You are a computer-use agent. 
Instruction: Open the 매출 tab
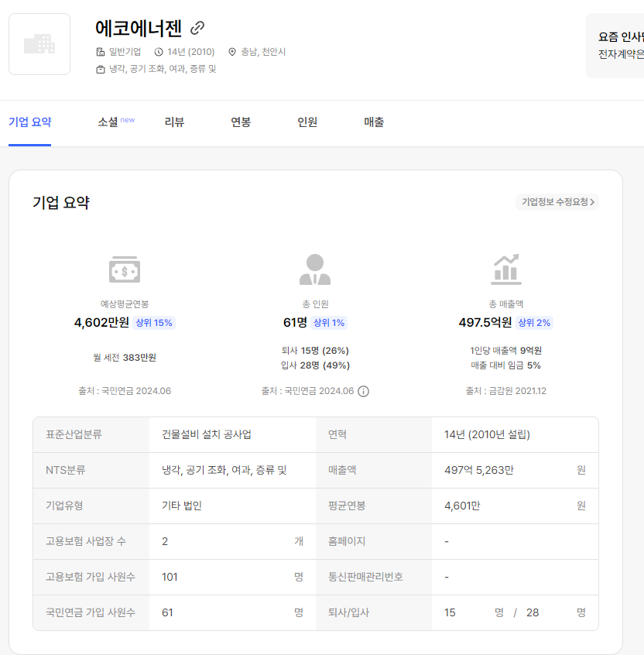[x=374, y=122]
